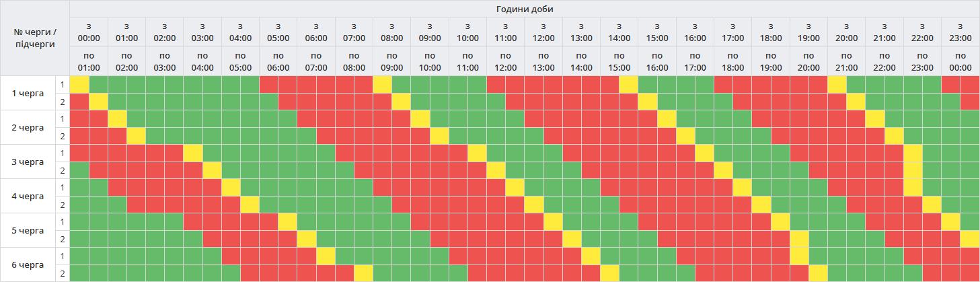Click subgroup 1 label of "2 черга"
This screenshot has width=980, height=282.
63,119
